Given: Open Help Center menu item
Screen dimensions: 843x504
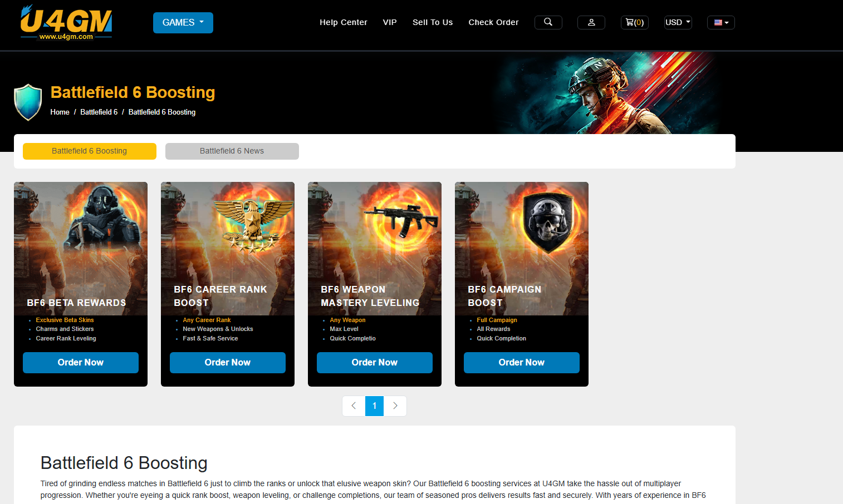Looking at the screenshot, I should click(x=343, y=22).
